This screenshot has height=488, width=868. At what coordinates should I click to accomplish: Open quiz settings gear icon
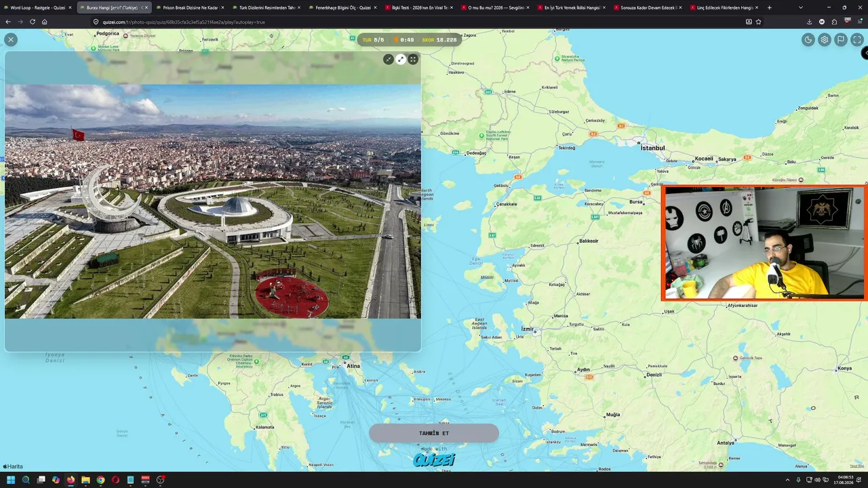click(x=825, y=40)
